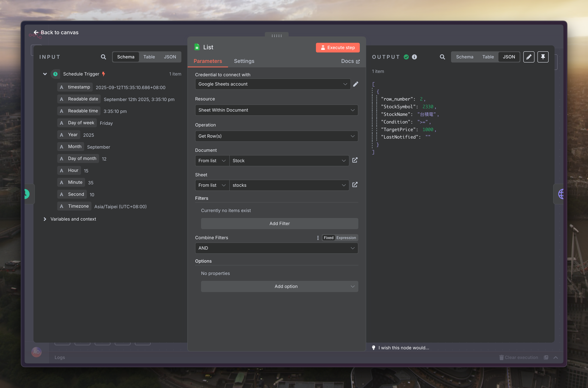Click the search icon in Input panel
588x388 pixels.
coord(103,57)
